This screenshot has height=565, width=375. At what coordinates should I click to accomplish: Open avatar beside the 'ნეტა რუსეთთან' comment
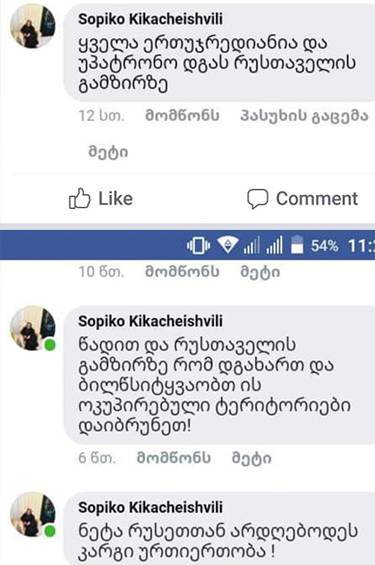pos(32,515)
